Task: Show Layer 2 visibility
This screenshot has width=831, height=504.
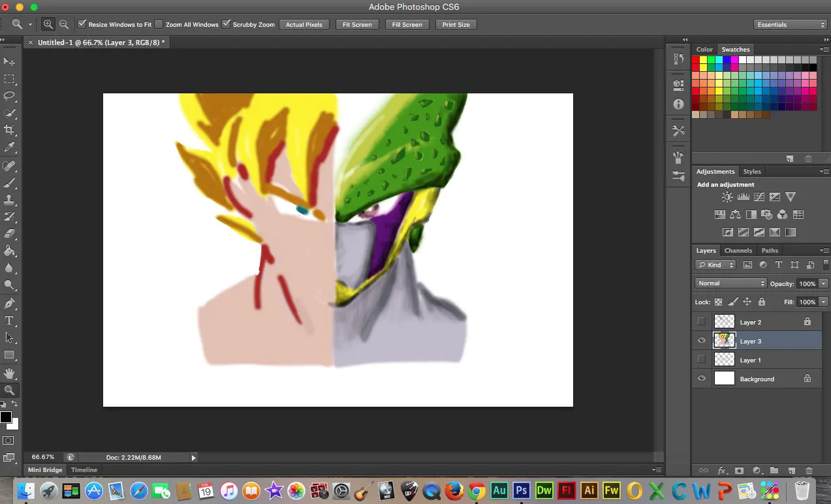Action: click(702, 321)
